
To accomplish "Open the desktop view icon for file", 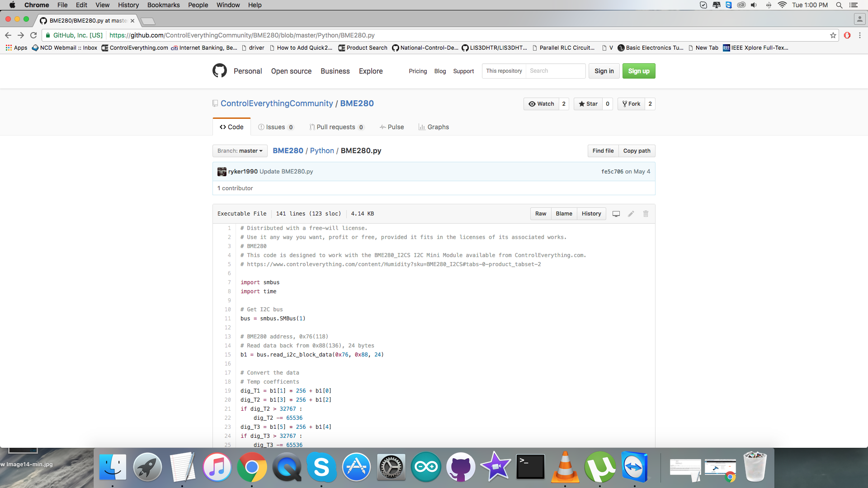I will pyautogui.click(x=616, y=213).
